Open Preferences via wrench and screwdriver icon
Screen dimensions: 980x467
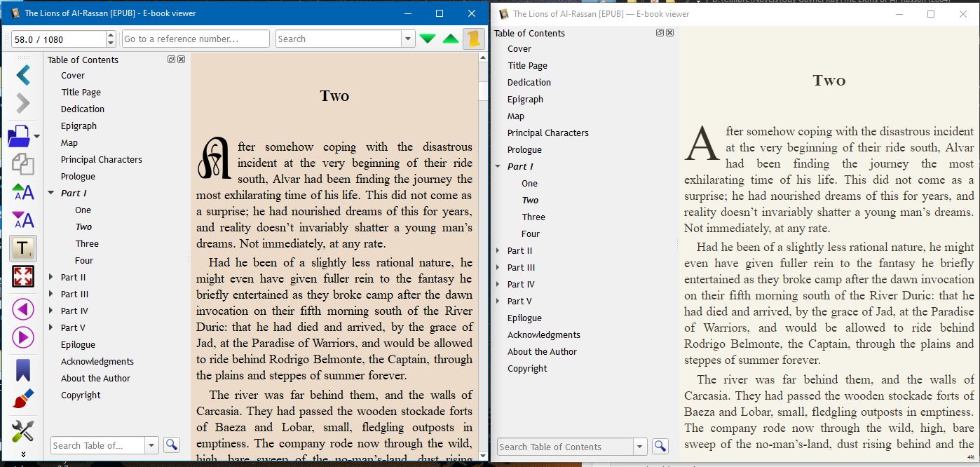coord(23,431)
